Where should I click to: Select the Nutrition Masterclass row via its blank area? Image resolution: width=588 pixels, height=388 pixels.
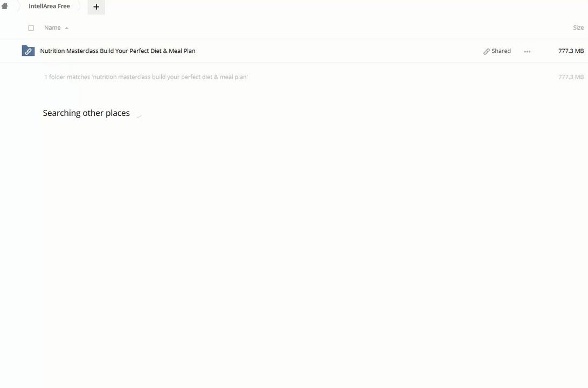[x=334, y=51]
